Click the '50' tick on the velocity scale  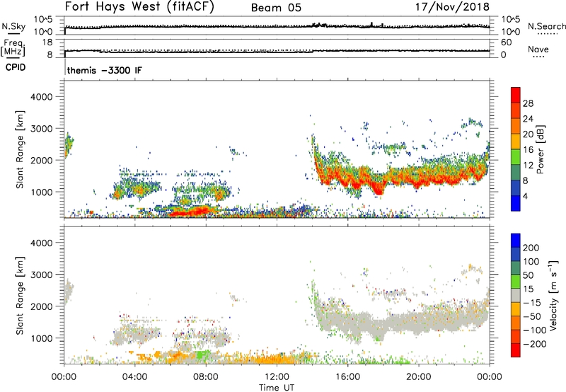(528, 275)
